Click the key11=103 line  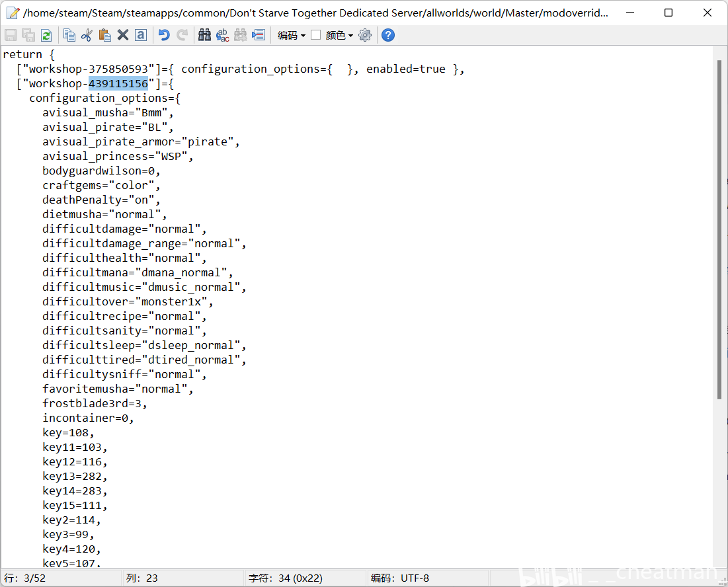(x=75, y=448)
